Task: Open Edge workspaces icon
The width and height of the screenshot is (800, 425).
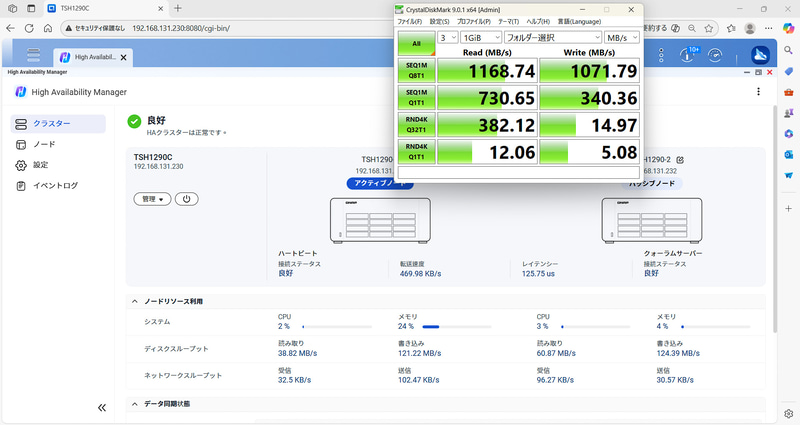Action: [x=13, y=8]
